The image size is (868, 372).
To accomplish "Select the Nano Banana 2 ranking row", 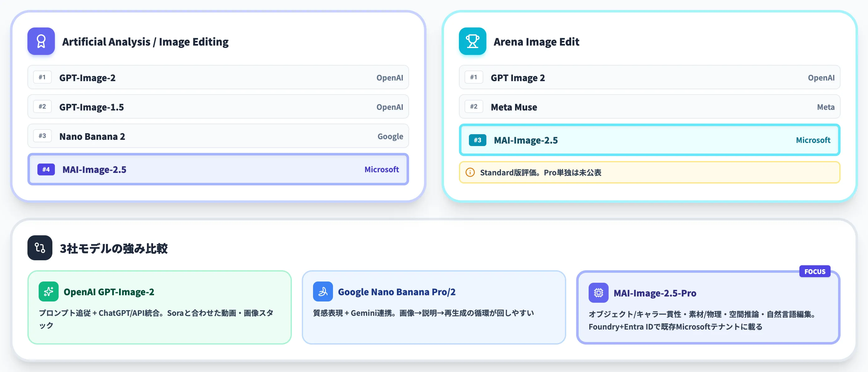I will tap(218, 136).
